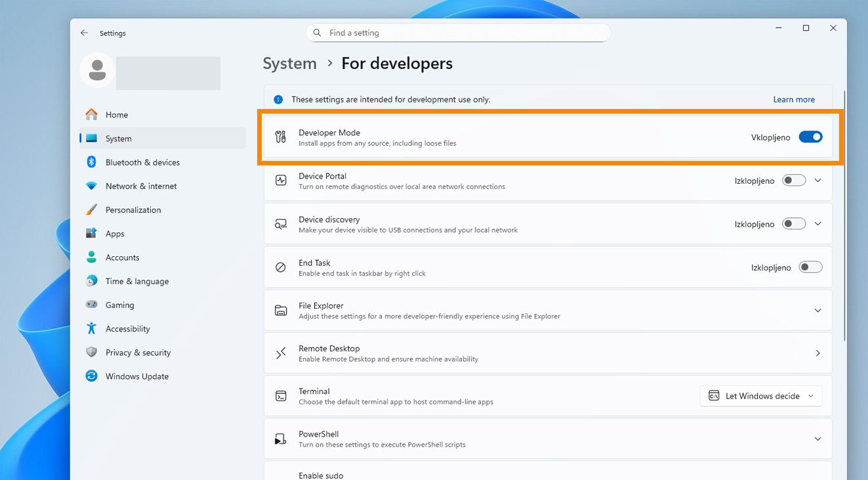Click the Gaming controller icon
Screen dimensions: 868x480
point(92,305)
